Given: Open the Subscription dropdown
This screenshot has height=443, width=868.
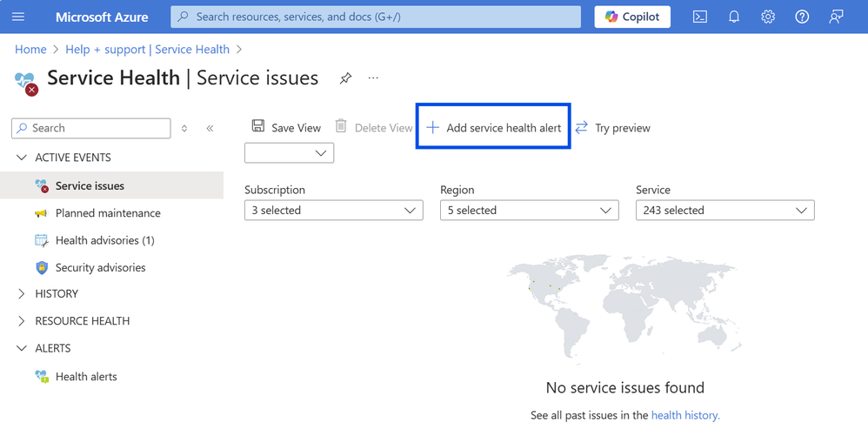Looking at the screenshot, I should [333, 211].
